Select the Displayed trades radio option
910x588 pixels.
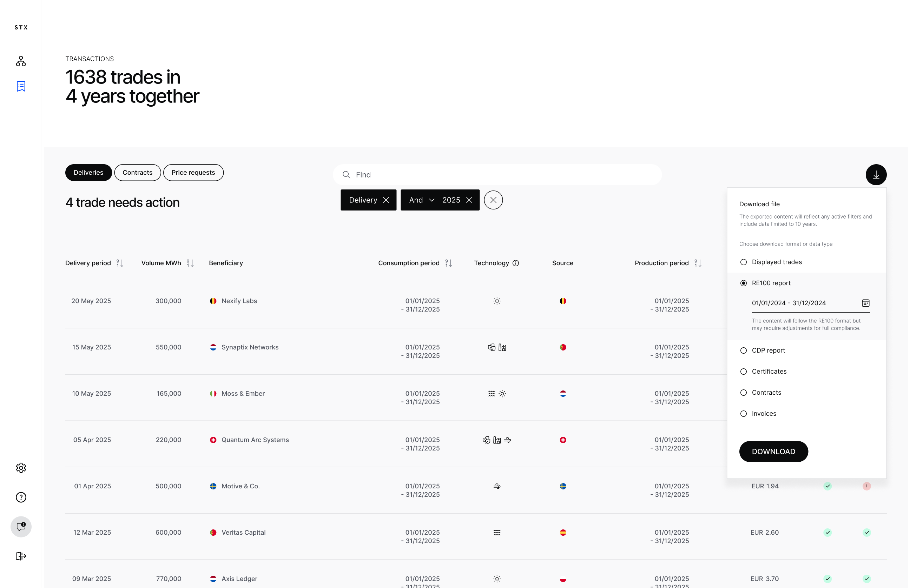744,262
